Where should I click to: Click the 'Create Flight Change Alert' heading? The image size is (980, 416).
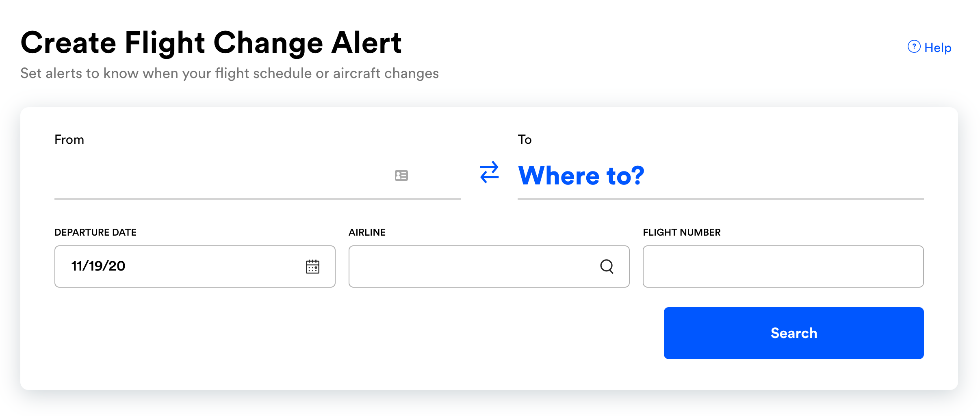[211, 43]
